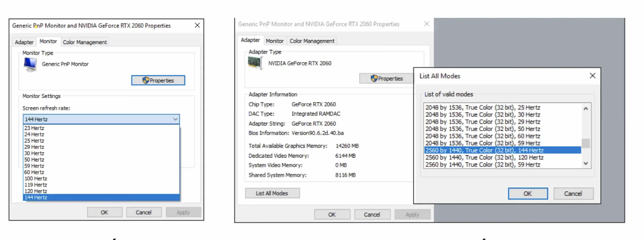The image size is (644, 240).
Task: Click System Video Memory value 0 MB
Action: coord(341,165)
